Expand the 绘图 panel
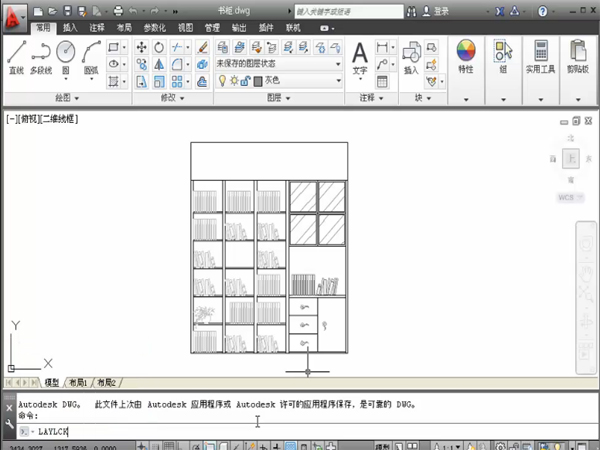This screenshot has height=450, width=600. coord(67,98)
